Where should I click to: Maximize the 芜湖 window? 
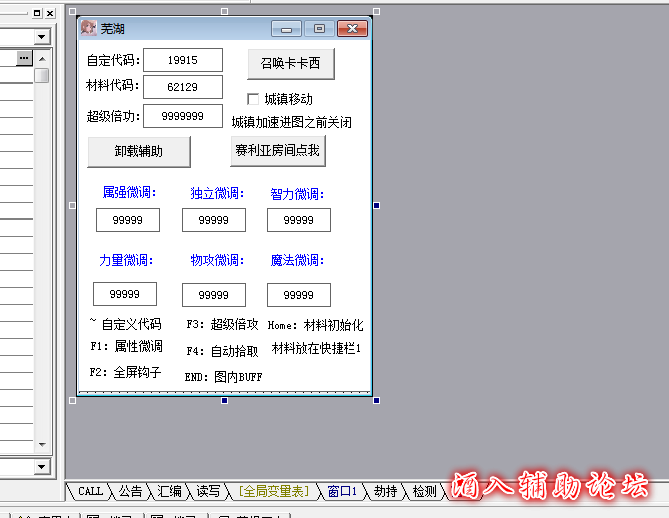[319, 29]
